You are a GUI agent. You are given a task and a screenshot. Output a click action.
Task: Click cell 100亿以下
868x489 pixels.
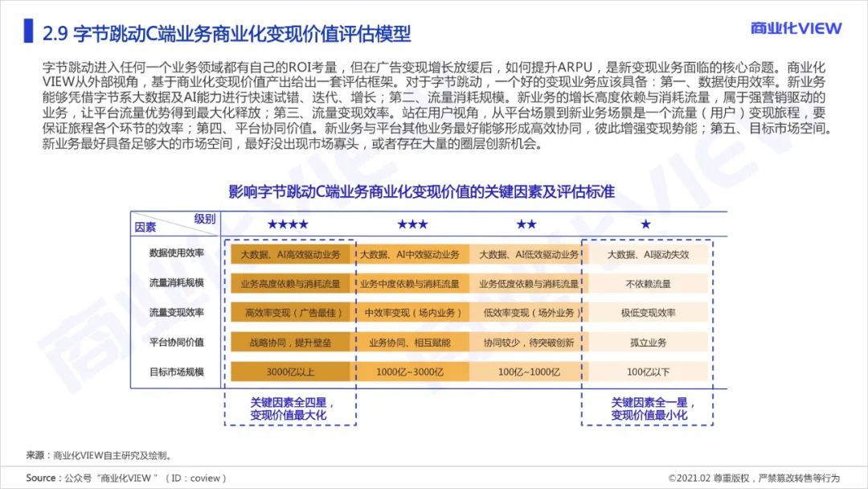click(x=649, y=372)
